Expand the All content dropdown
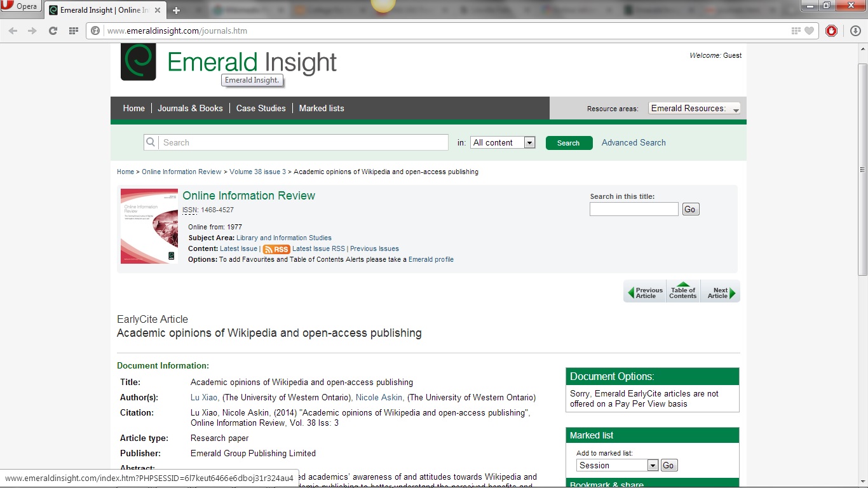 (503, 142)
